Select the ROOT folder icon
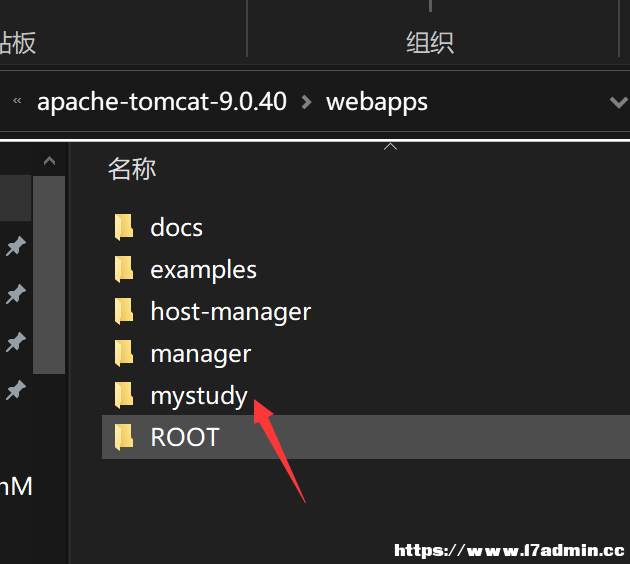This screenshot has width=630, height=564. (x=124, y=437)
